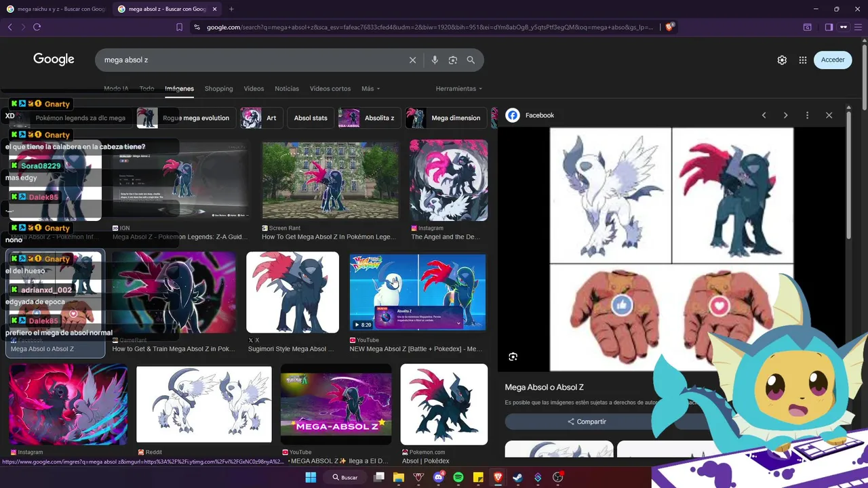
Task: Open the GameRant How to Get & Train thumbnail
Action: 174,292
